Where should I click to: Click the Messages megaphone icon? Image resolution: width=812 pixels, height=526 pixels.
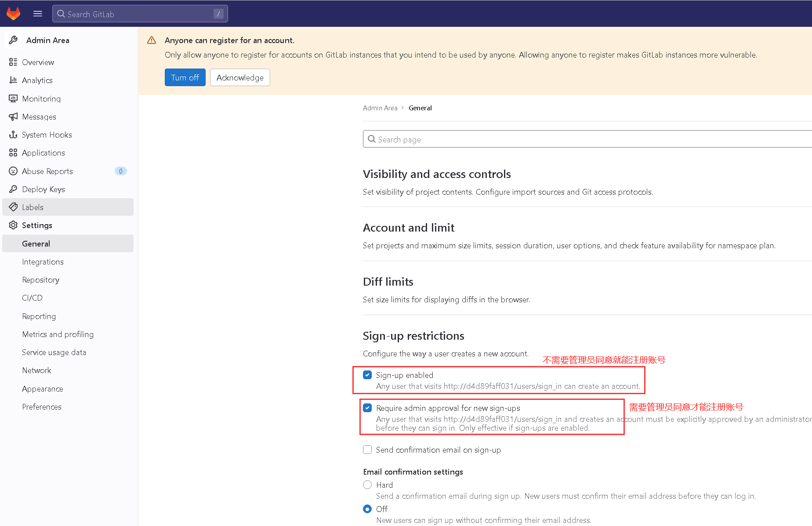click(x=13, y=116)
